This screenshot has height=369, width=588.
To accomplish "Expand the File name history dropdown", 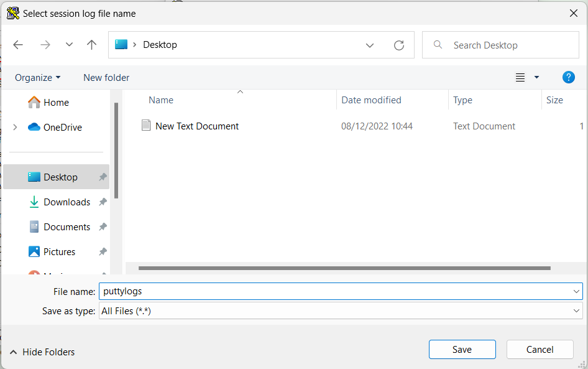I will pyautogui.click(x=576, y=291).
